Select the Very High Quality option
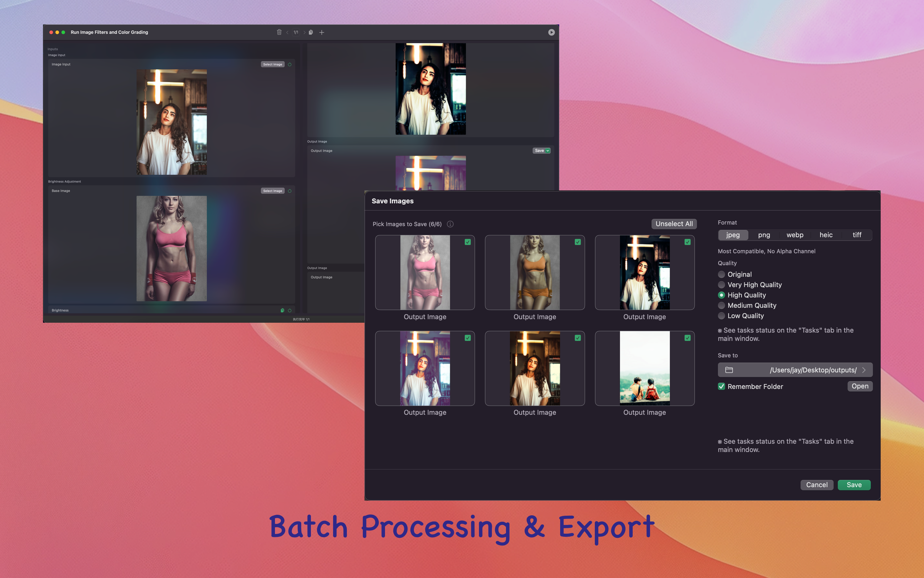 click(721, 285)
